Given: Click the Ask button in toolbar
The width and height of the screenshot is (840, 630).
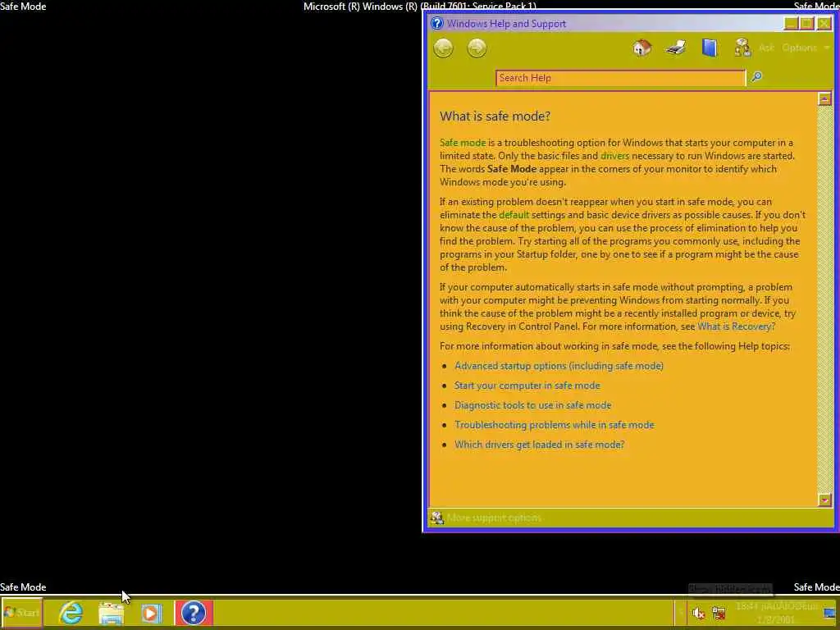Looking at the screenshot, I should (x=767, y=48).
